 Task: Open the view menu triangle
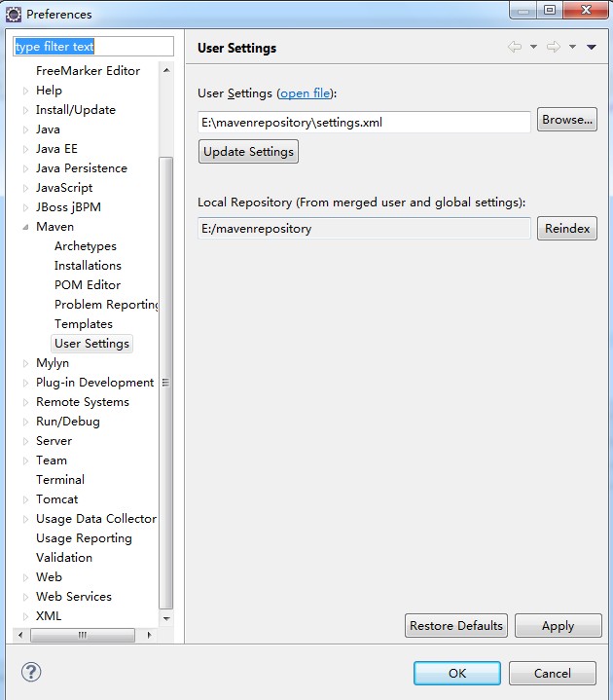click(x=592, y=47)
